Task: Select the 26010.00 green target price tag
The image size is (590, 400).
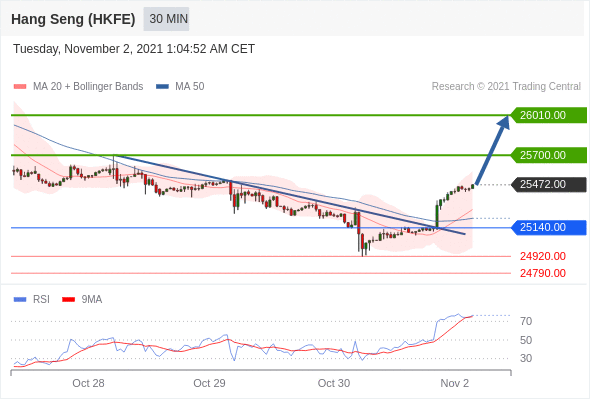Action: coord(548,115)
